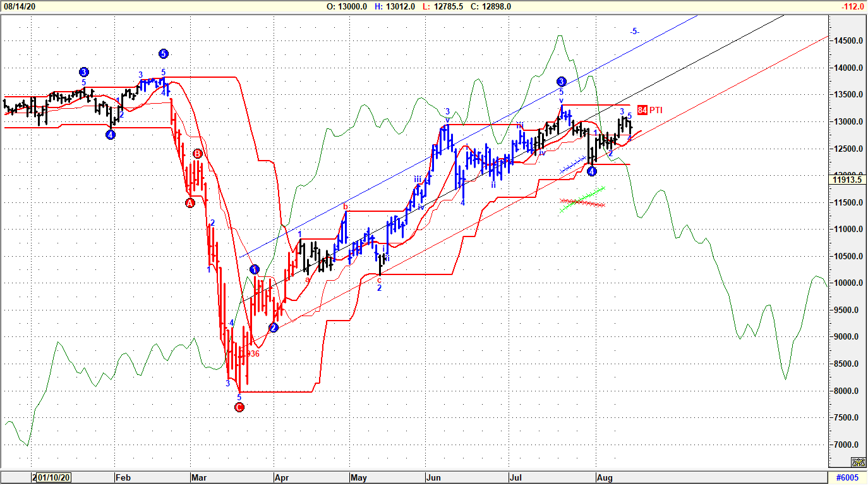Click the red 84 PTI indicator label

click(x=650, y=110)
